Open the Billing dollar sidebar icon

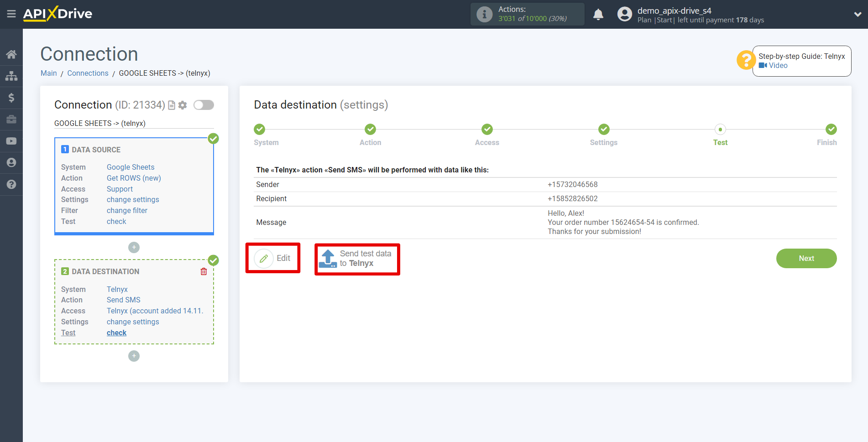tap(11, 98)
